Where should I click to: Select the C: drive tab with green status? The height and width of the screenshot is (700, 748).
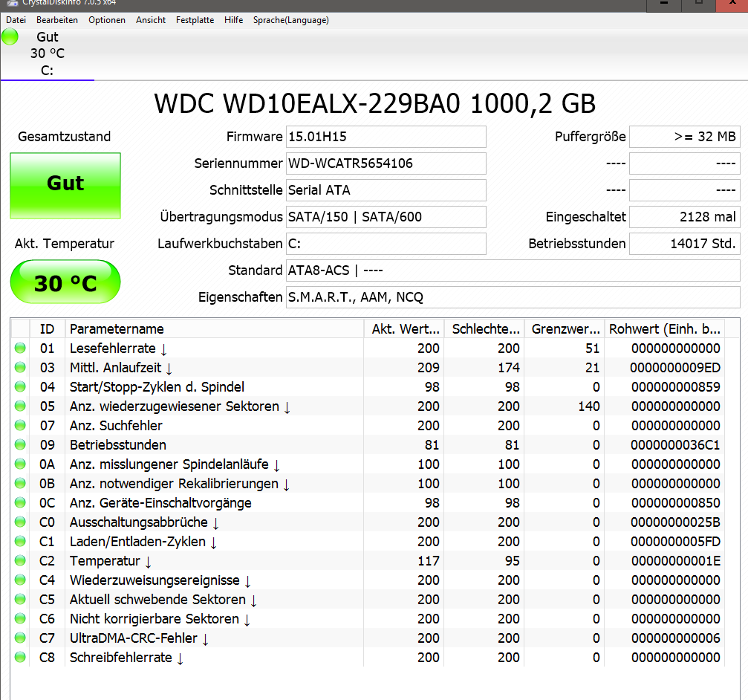point(48,54)
